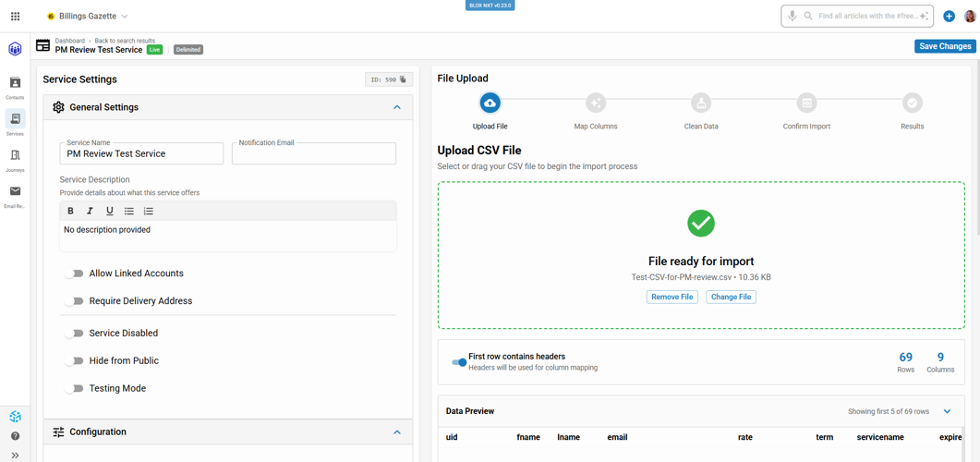Image resolution: width=980 pixels, height=462 pixels.
Task: Click the Notification Email field
Action: coord(314,154)
